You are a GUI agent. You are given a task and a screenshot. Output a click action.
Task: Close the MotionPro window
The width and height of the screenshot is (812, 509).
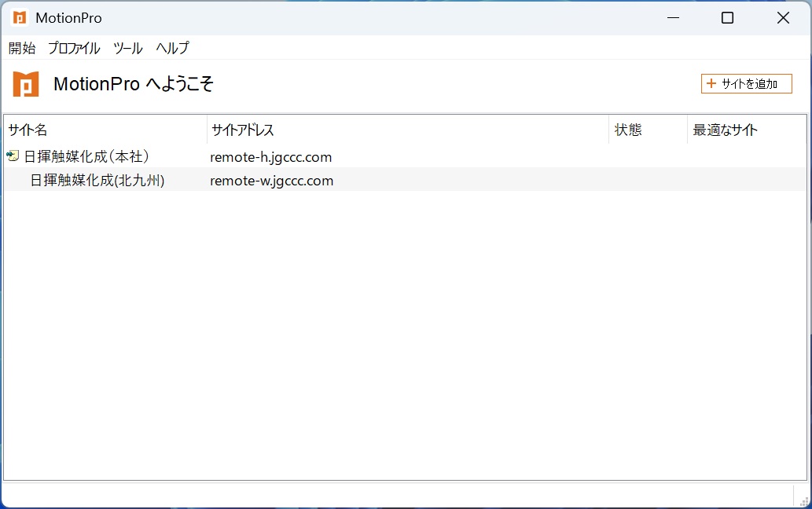(783, 18)
